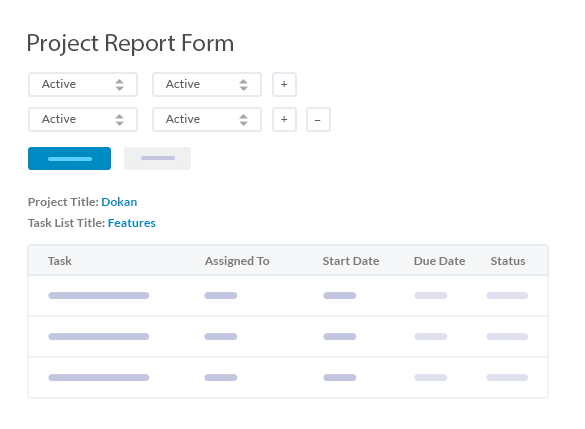Open second Active dropdown in second row
This screenshot has height=429, width=585.
click(207, 120)
